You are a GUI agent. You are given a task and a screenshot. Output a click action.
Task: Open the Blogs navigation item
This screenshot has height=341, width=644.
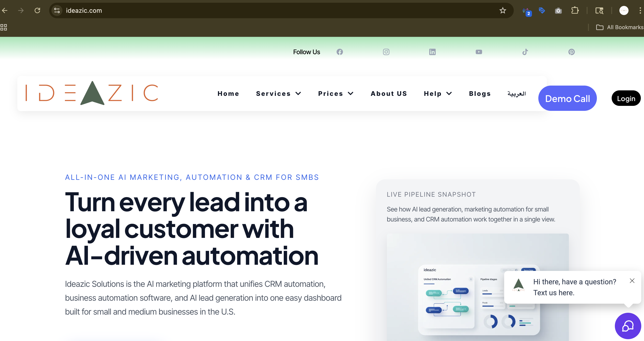pyautogui.click(x=480, y=93)
